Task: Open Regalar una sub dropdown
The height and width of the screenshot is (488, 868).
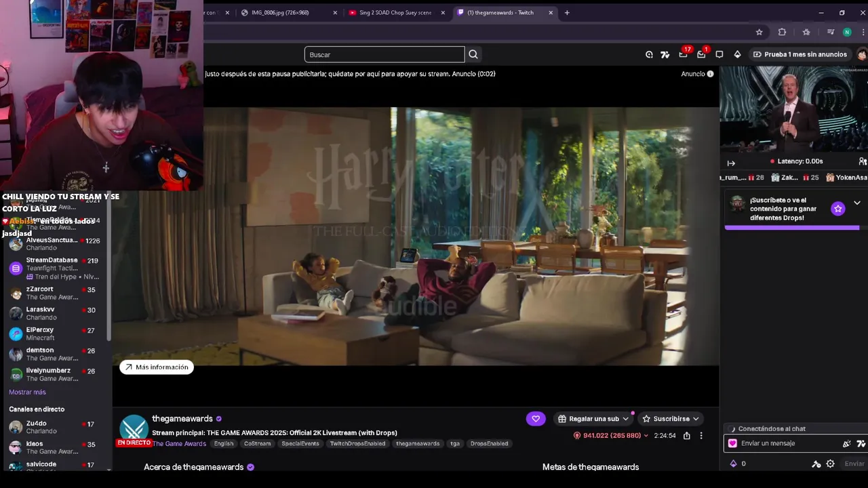Action: (593, 419)
